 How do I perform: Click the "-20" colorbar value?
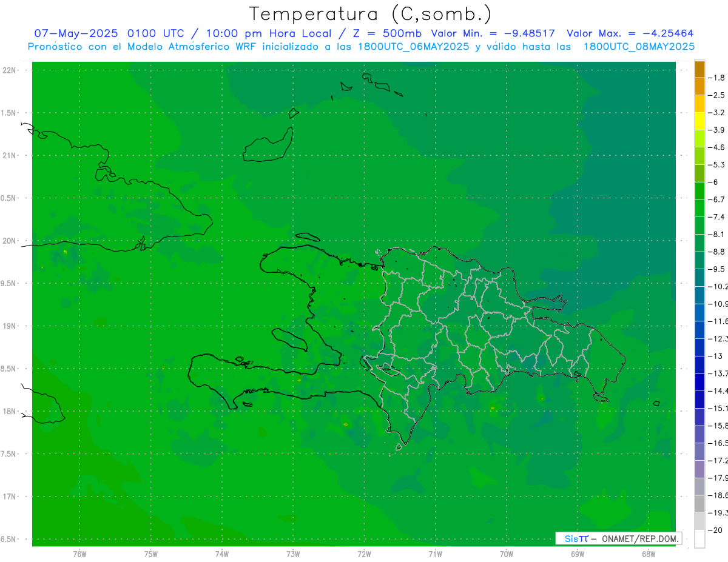[x=715, y=530]
